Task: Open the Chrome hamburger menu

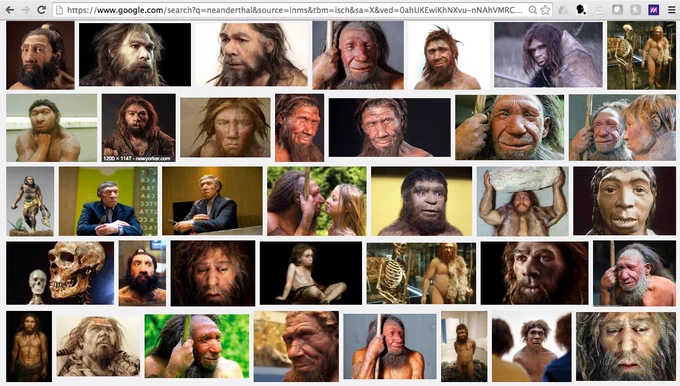Action: click(671, 10)
